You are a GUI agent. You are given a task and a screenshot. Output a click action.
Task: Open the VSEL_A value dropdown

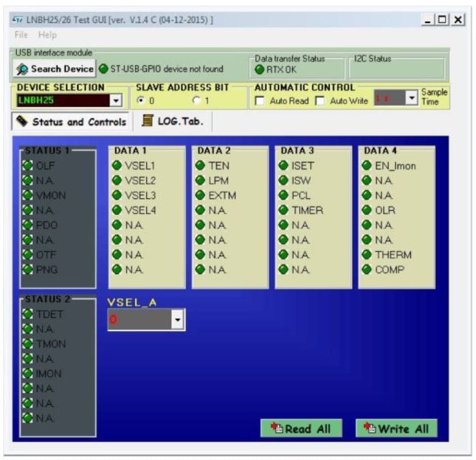[177, 320]
